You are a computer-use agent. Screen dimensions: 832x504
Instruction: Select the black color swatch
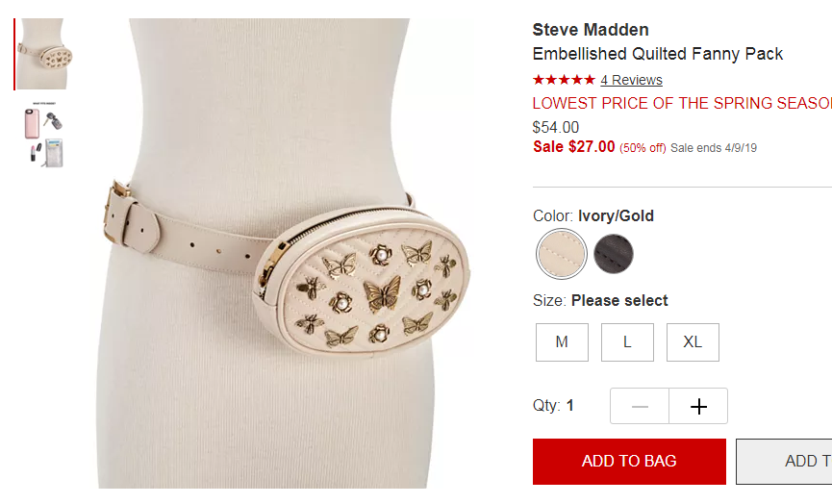click(614, 254)
